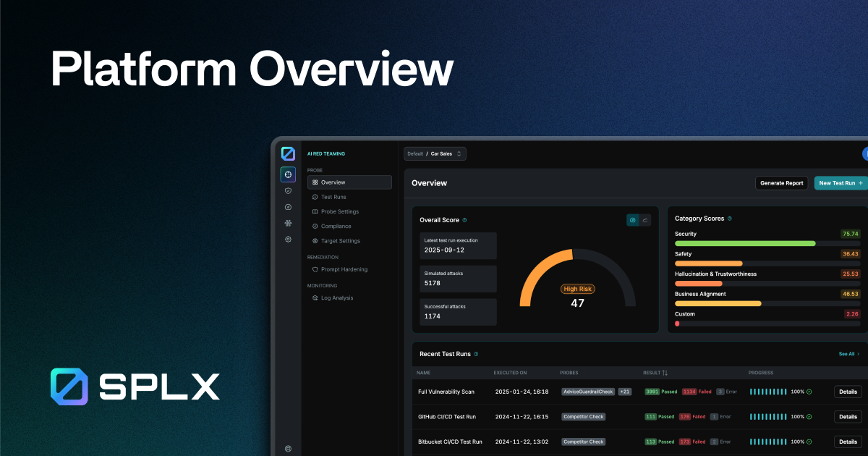Open Test Runs from the sidebar menu
The height and width of the screenshot is (456, 868).
pos(333,196)
